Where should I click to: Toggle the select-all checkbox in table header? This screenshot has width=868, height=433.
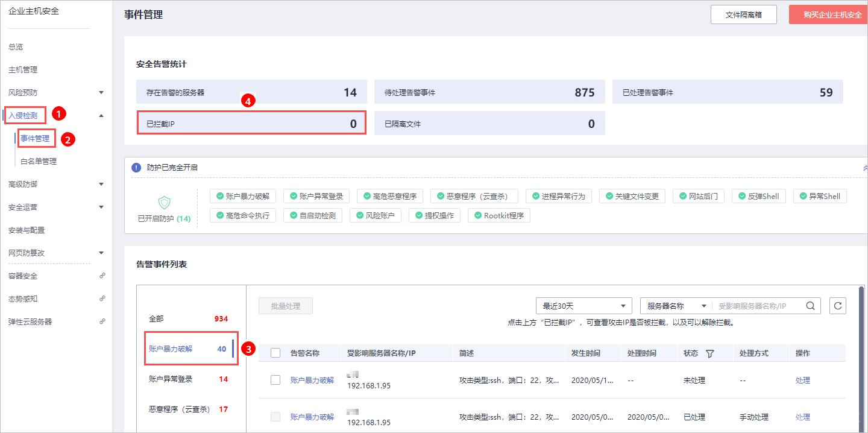[x=275, y=353]
